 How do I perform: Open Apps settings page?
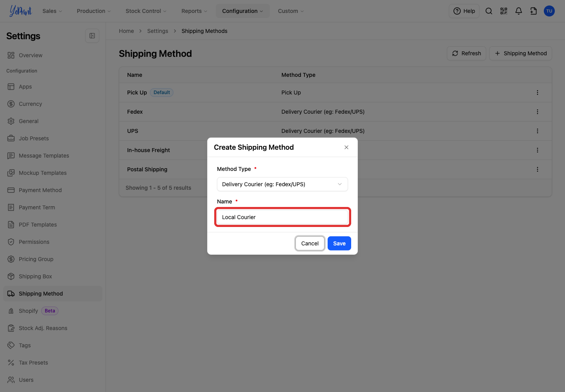click(x=53, y=87)
